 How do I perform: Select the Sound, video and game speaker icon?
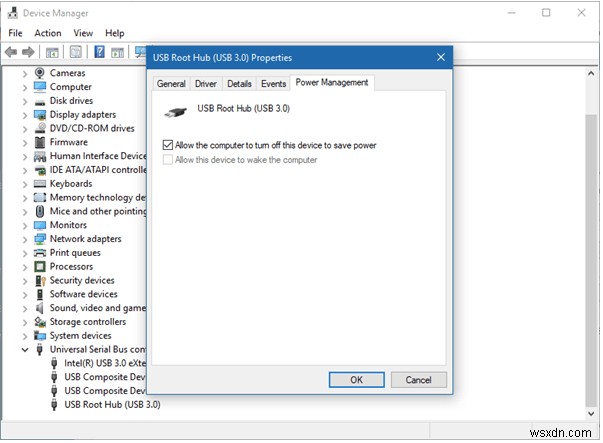click(x=39, y=308)
